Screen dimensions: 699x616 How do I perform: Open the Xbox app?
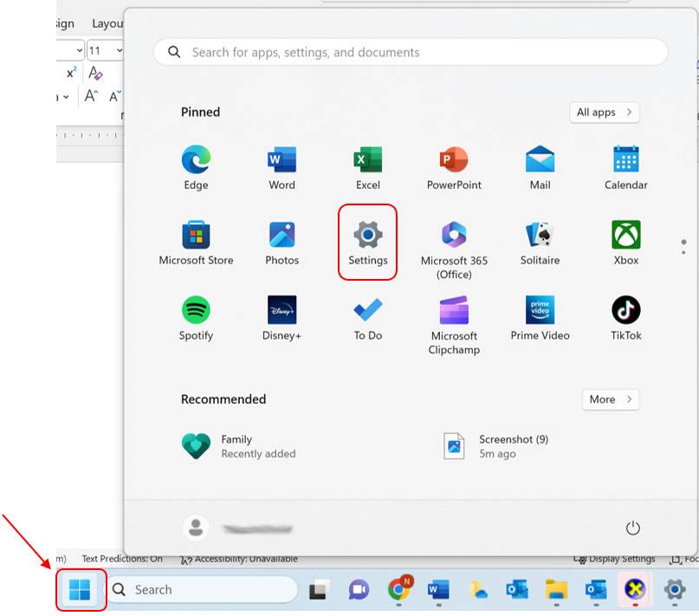(x=626, y=243)
